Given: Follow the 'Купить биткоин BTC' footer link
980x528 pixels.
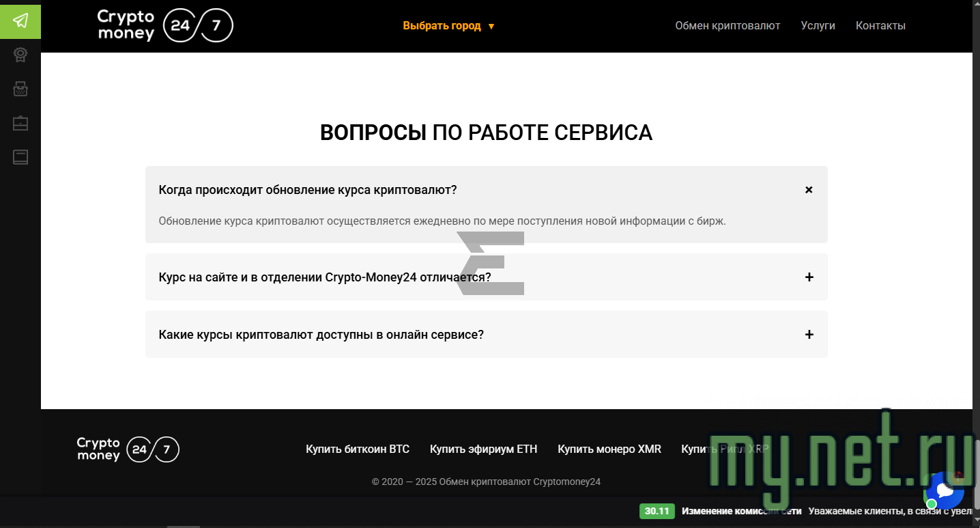Looking at the screenshot, I should pos(358,449).
